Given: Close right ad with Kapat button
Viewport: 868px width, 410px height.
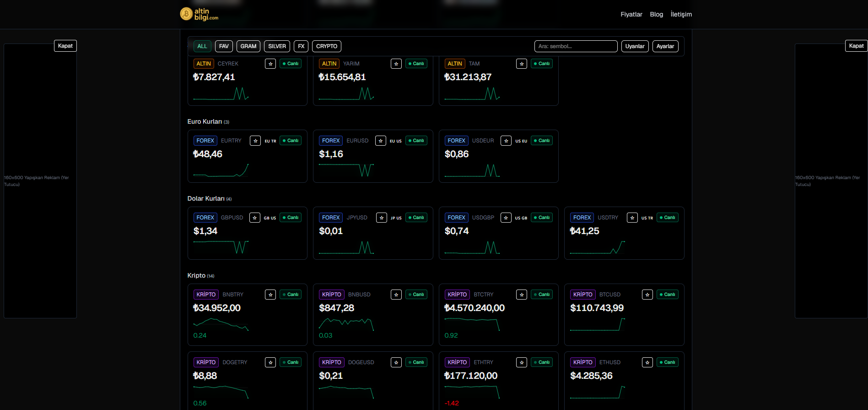Looking at the screenshot, I should 857,46.
